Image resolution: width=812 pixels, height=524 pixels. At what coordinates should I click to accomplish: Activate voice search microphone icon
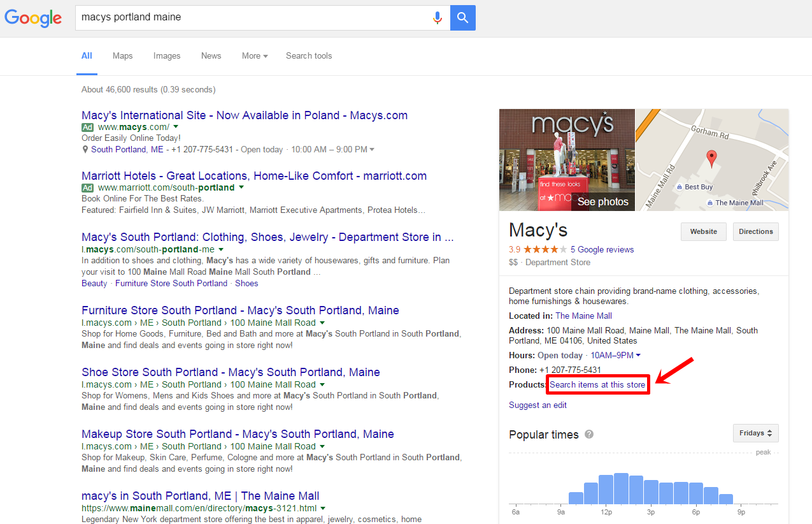[x=437, y=18]
